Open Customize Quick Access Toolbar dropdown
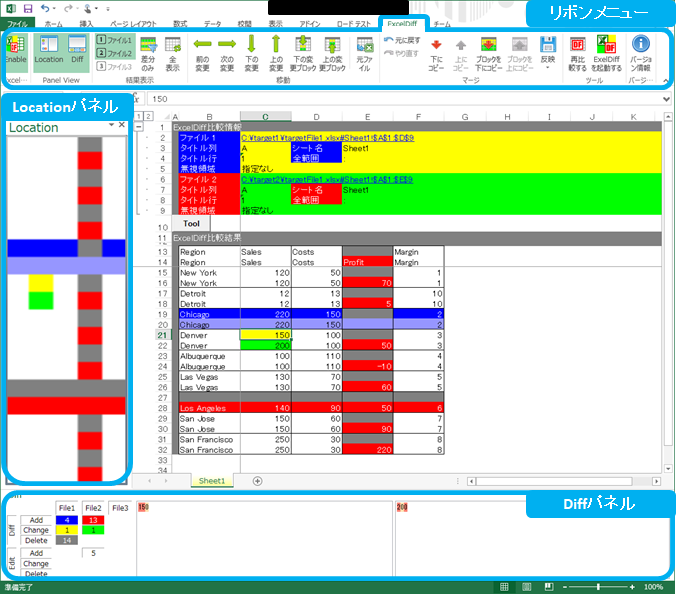This screenshot has height=594, width=676. [108, 9]
